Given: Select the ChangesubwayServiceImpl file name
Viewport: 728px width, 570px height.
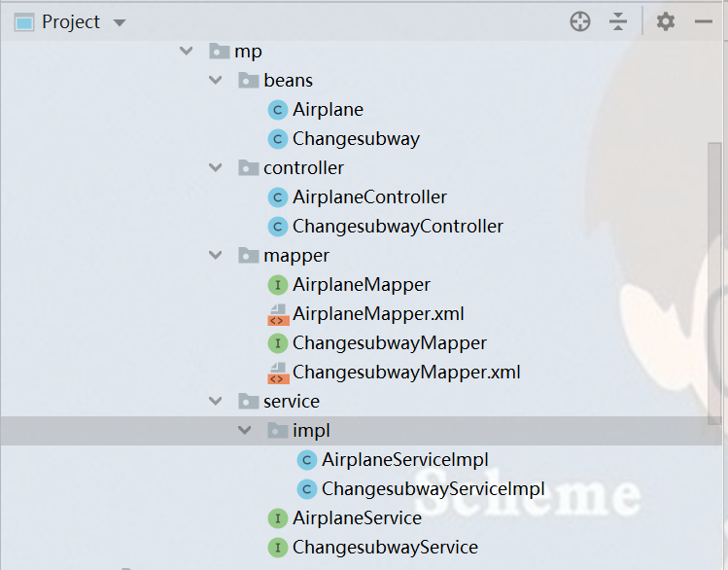Looking at the screenshot, I should click(x=433, y=489).
